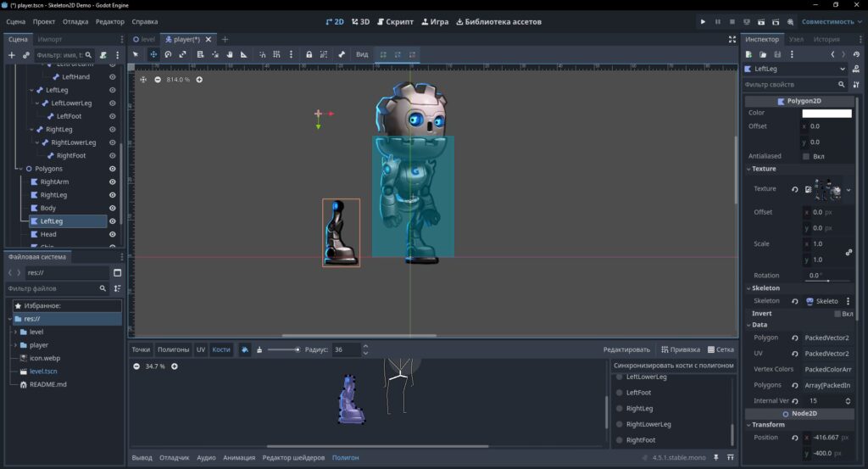This screenshot has width=868, height=469.
Task: Toggle visibility of Head polygon
Action: coord(113,234)
